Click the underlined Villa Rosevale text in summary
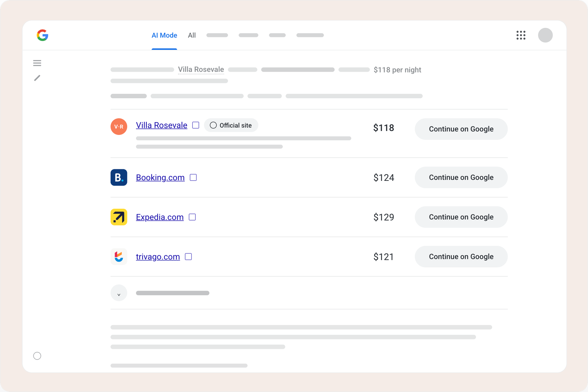This screenshot has width=588, height=392. pyautogui.click(x=201, y=69)
